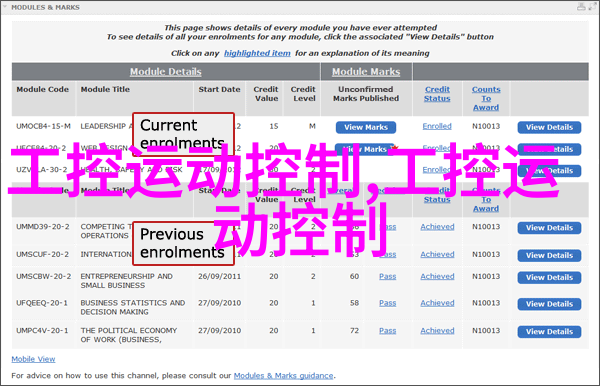This screenshot has width=600, height=386.
Task: View Details for module UMSCUF-20-2
Action: tap(549, 256)
